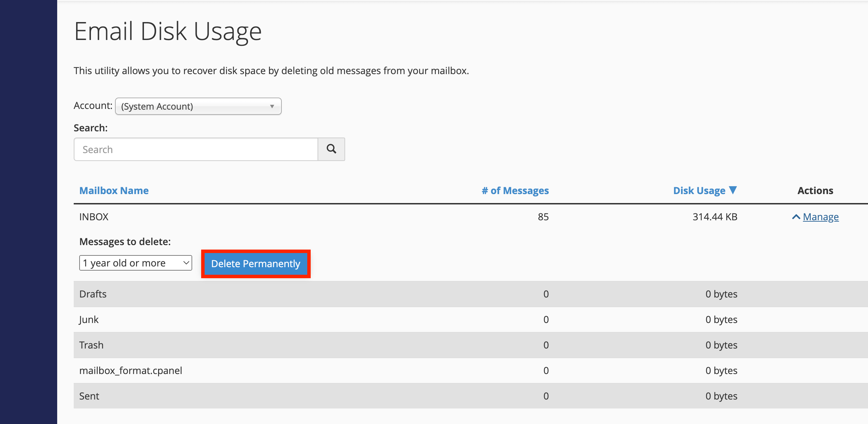Select the Drafts mailbox row

[471, 294]
